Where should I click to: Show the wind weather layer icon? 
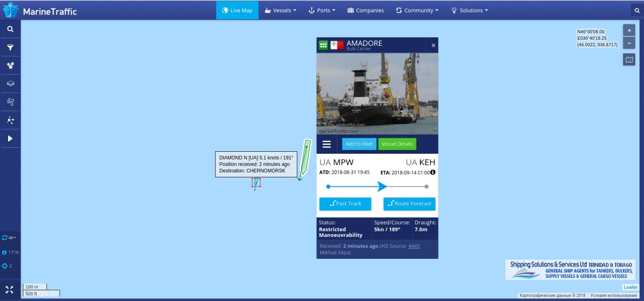(x=10, y=102)
